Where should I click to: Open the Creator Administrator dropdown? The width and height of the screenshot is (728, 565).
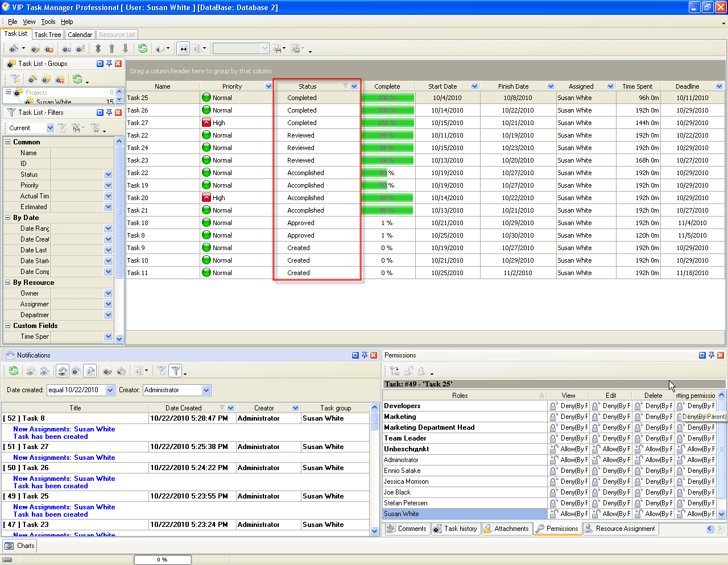(x=206, y=390)
